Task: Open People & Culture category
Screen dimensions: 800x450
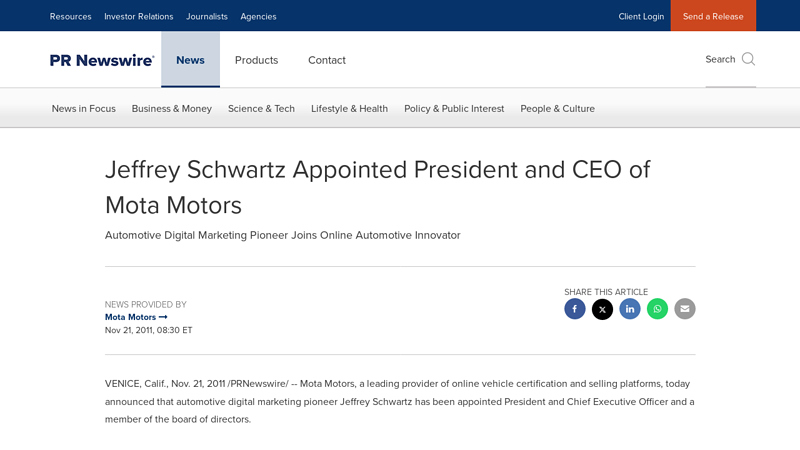Action: click(x=558, y=109)
